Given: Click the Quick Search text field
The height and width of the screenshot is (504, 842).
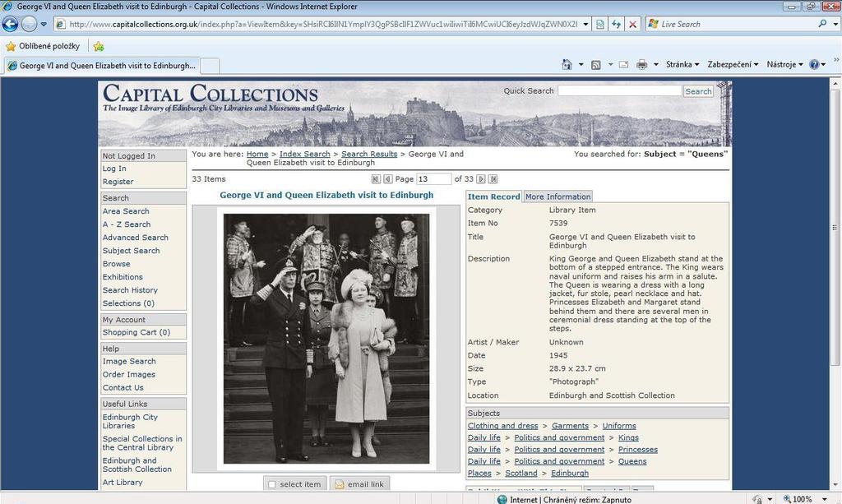Looking at the screenshot, I should click(x=620, y=90).
